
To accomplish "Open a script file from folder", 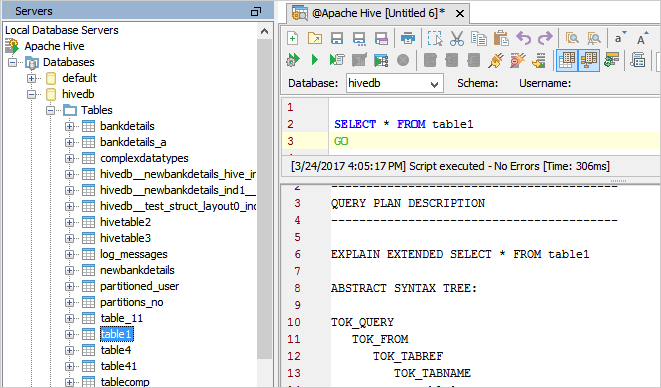I will pyautogui.click(x=315, y=38).
